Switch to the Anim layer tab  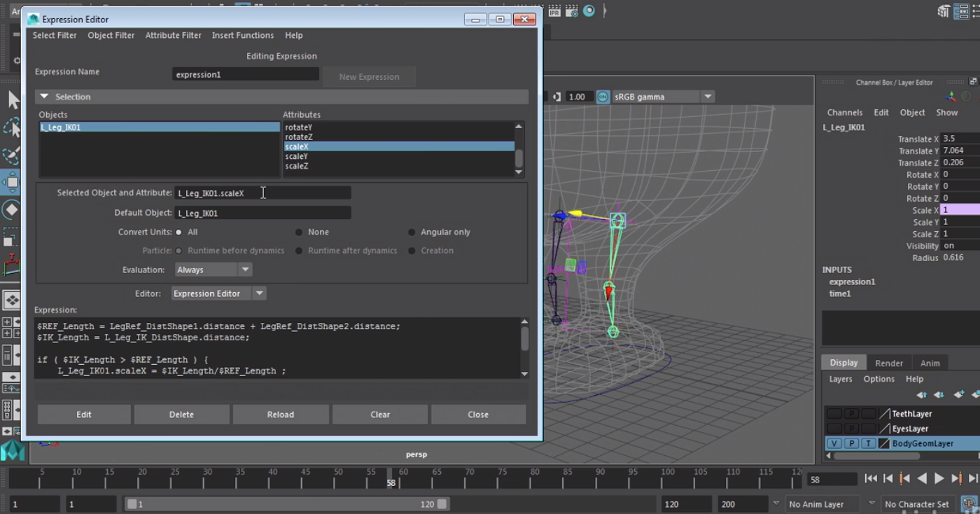pos(930,363)
